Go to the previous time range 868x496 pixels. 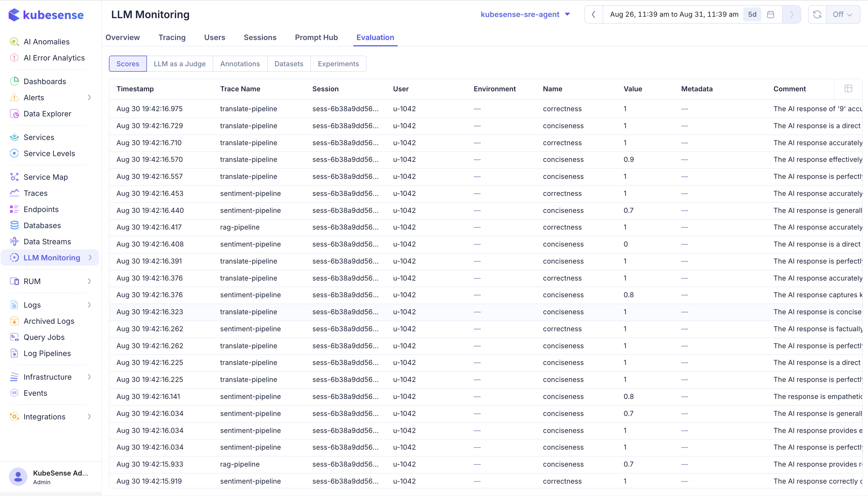(x=594, y=14)
